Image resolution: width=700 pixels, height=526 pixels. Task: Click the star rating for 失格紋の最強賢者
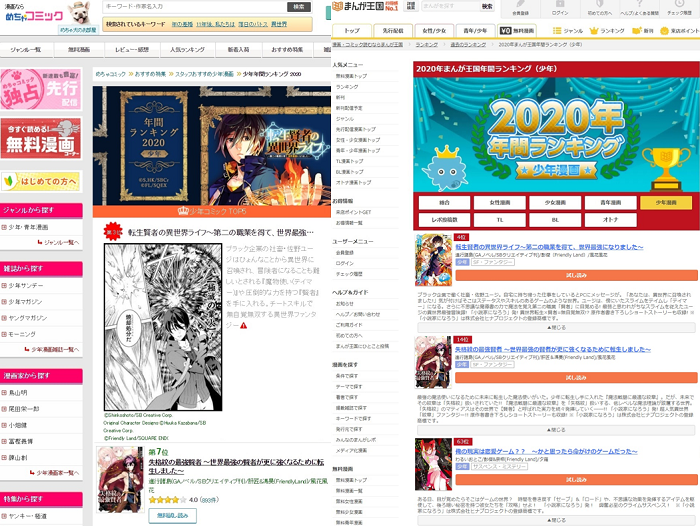pyautogui.click(x=167, y=500)
